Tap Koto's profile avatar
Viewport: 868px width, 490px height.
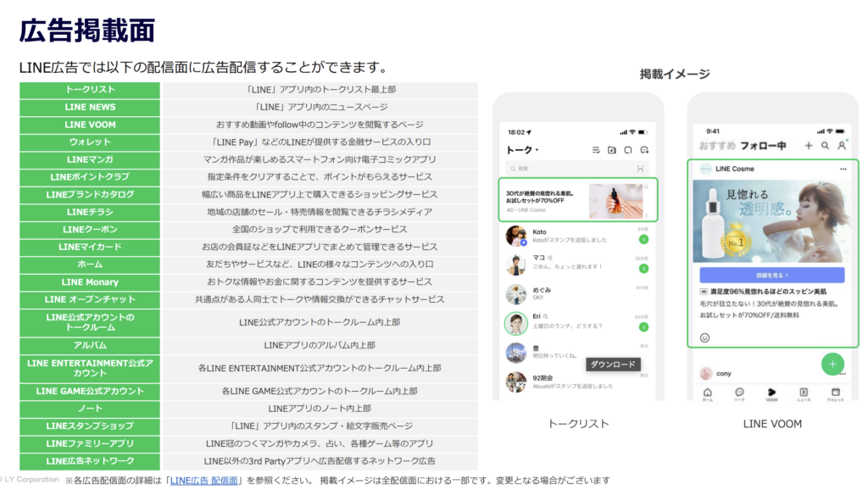click(x=516, y=236)
